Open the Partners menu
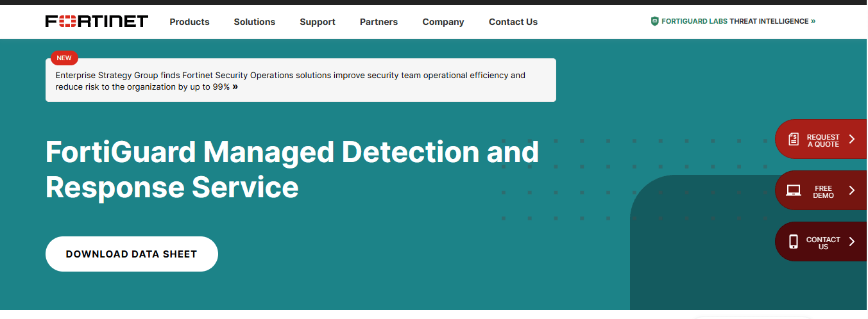This screenshot has width=868, height=319. [x=379, y=22]
